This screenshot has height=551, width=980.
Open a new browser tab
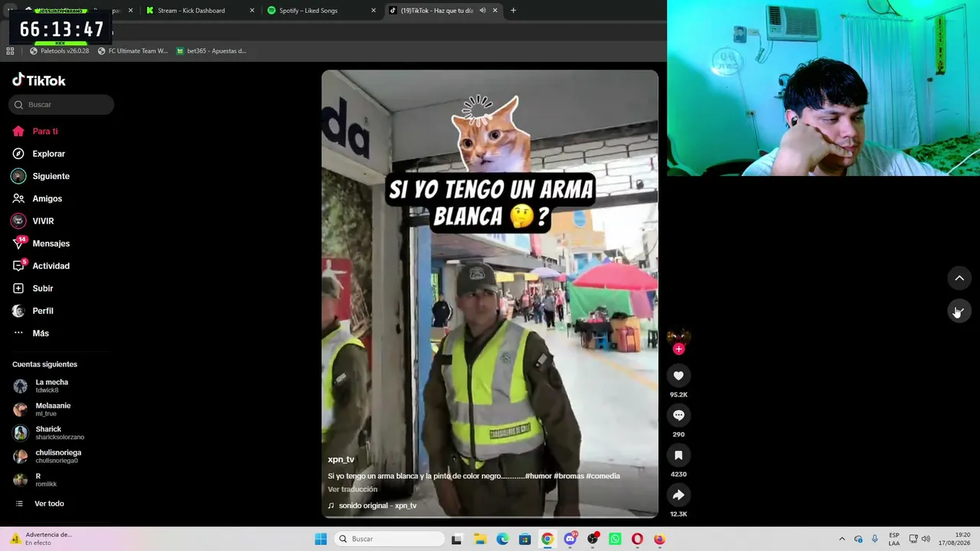513,11
